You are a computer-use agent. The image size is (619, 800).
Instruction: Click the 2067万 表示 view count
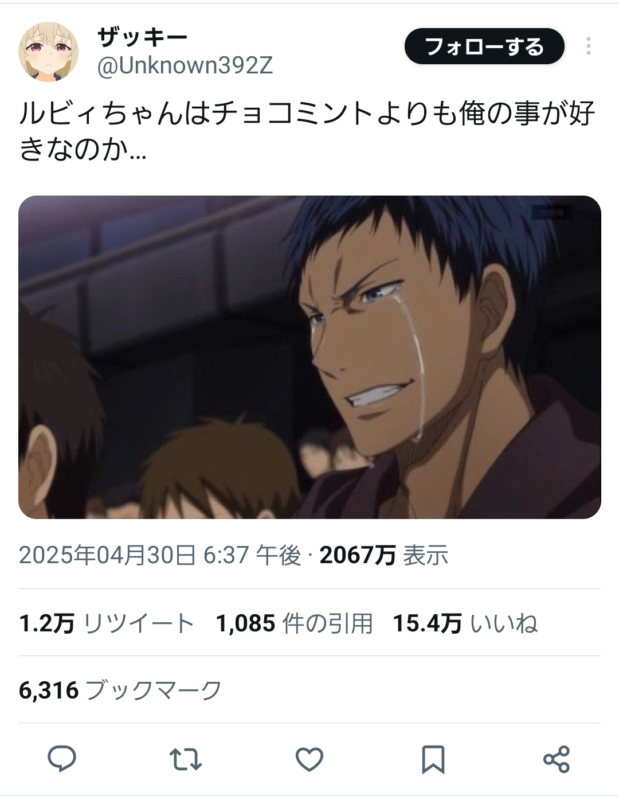[384, 555]
